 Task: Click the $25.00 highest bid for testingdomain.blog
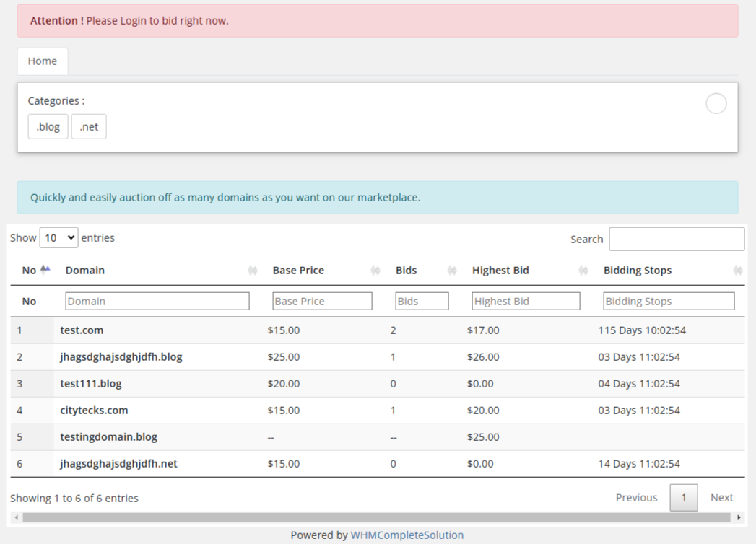coord(483,437)
